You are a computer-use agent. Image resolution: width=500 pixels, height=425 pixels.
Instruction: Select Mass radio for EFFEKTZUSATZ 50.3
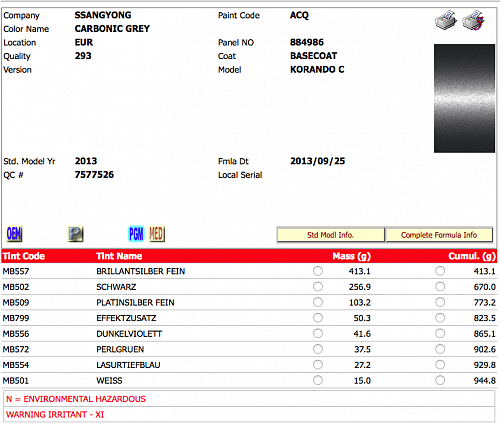pyautogui.click(x=318, y=318)
